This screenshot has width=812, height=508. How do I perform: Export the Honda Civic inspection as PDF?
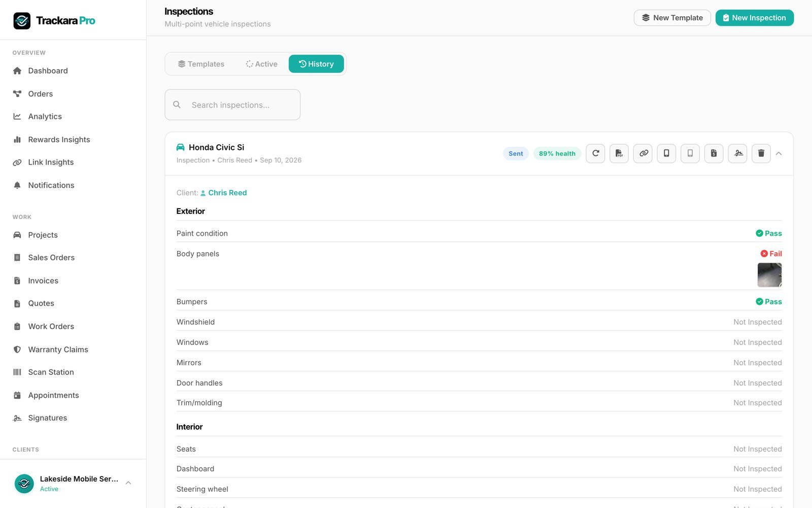(619, 153)
